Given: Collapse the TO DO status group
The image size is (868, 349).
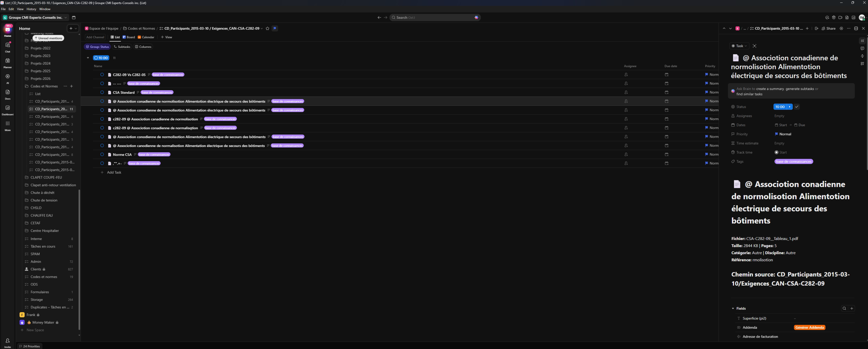Looking at the screenshot, I should (x=88, y=58).
